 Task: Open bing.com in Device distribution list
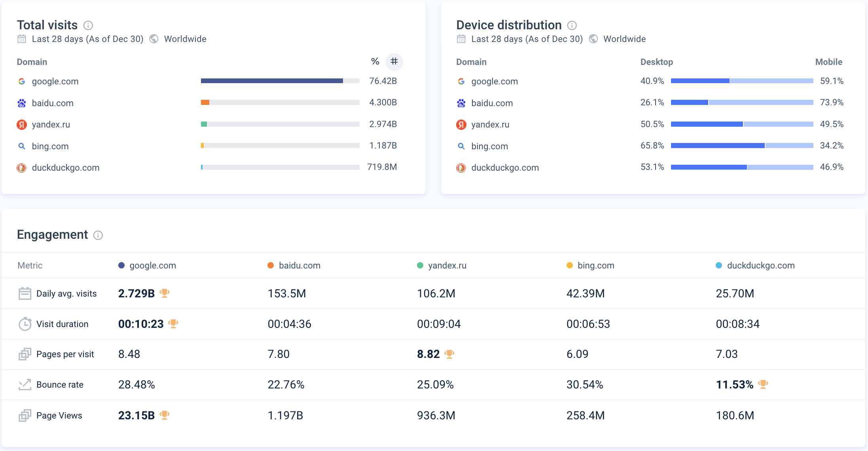pos(490,146)
